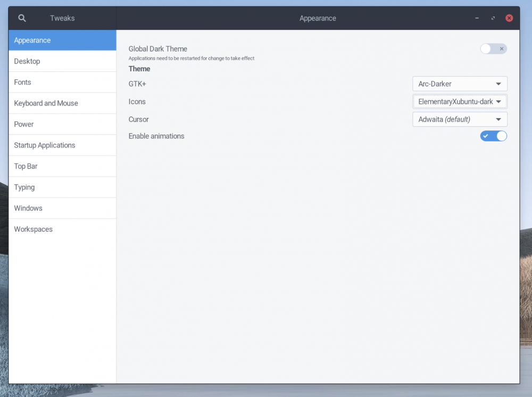
Task: Click the Tweaks title in header
Action: [x=62, y=18]
